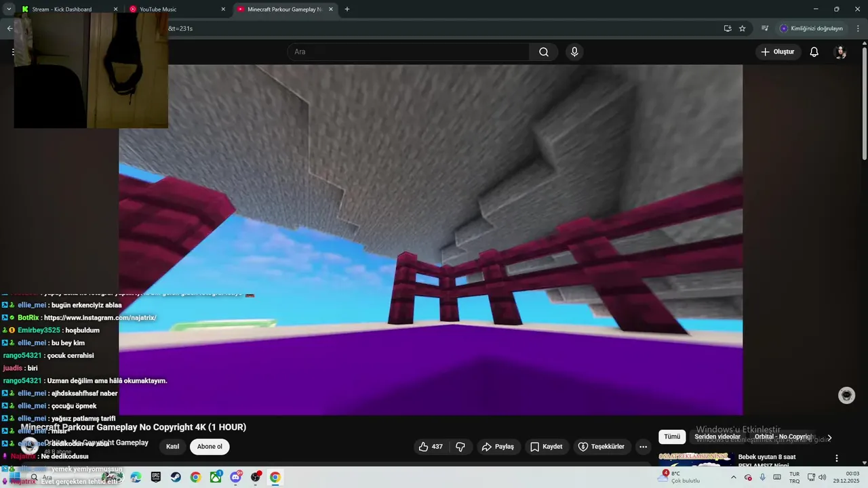Click Kimliğinizi doğrulayın profile button
Screen dimensions: 868x488
pyautogui.click(x=811, y=28)
